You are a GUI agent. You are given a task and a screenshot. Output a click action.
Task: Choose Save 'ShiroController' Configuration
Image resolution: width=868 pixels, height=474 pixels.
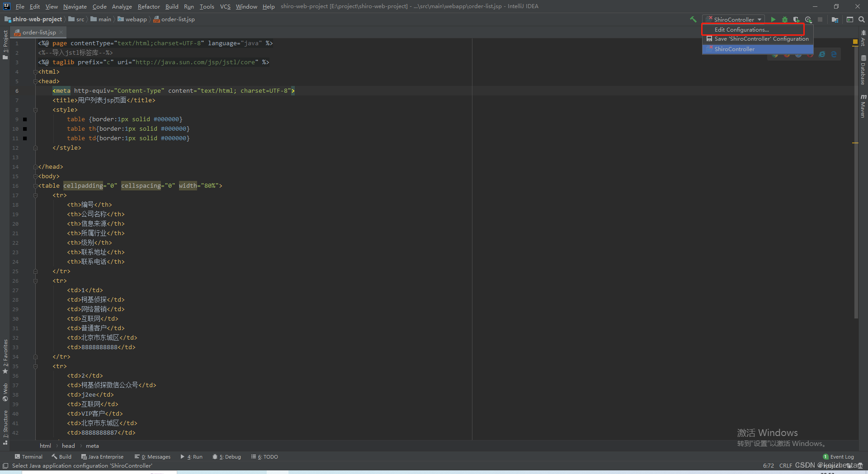click(x=758, y=39)
